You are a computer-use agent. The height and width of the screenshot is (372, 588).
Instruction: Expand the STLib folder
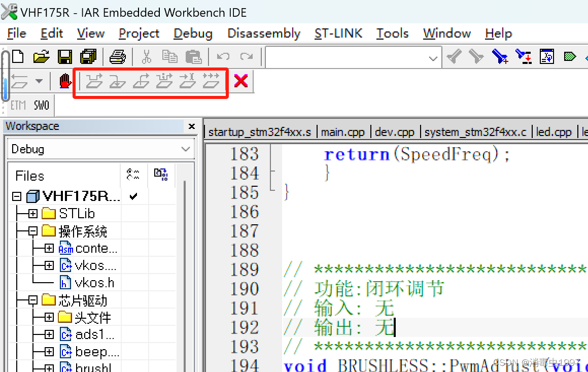pos(33,214)
